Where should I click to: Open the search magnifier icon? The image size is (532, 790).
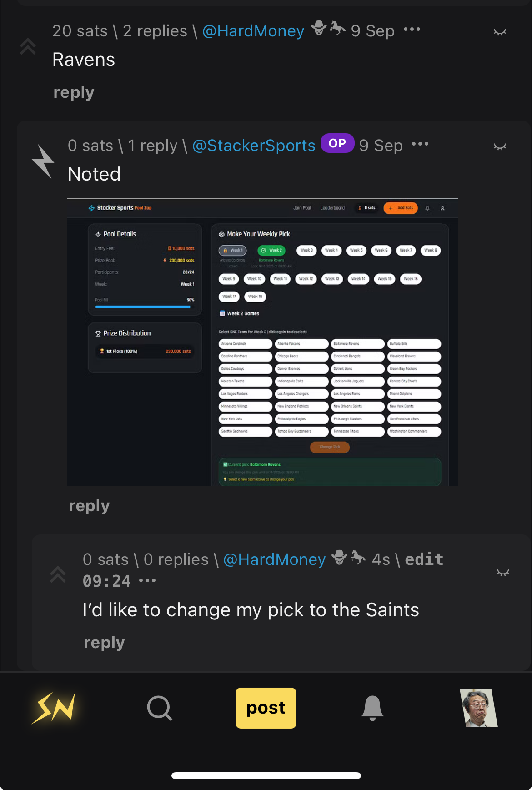tap(160, 708)
